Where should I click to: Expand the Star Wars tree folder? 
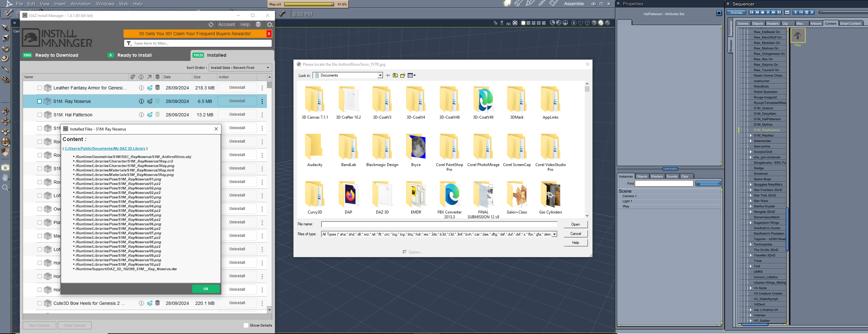(x=750, y=201)
